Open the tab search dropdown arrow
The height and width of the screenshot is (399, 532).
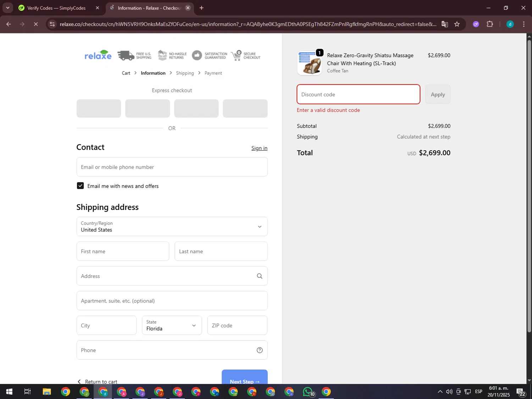pyautogui.click(x=7, y=8)
